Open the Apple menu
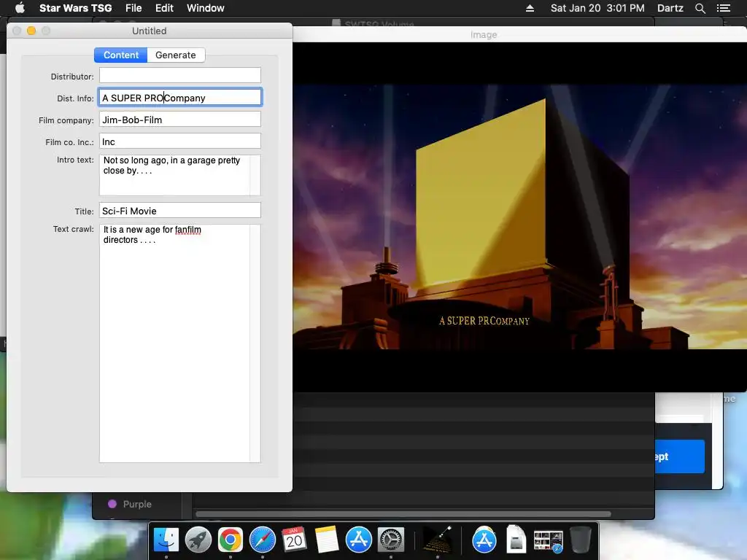The width and height of the screenshot is (747, 560). [x=20, y=8]
